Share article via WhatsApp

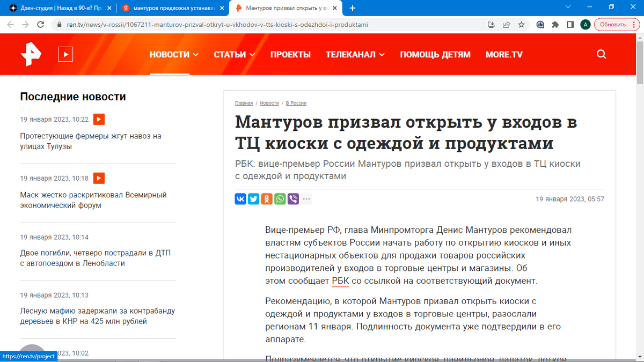point(280,199)
